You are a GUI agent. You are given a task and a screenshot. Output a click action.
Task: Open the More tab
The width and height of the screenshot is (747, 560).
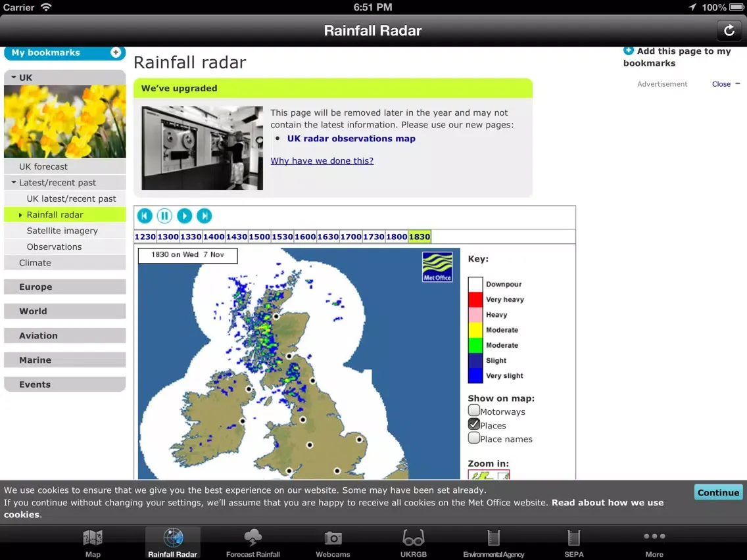click(654, 543)
